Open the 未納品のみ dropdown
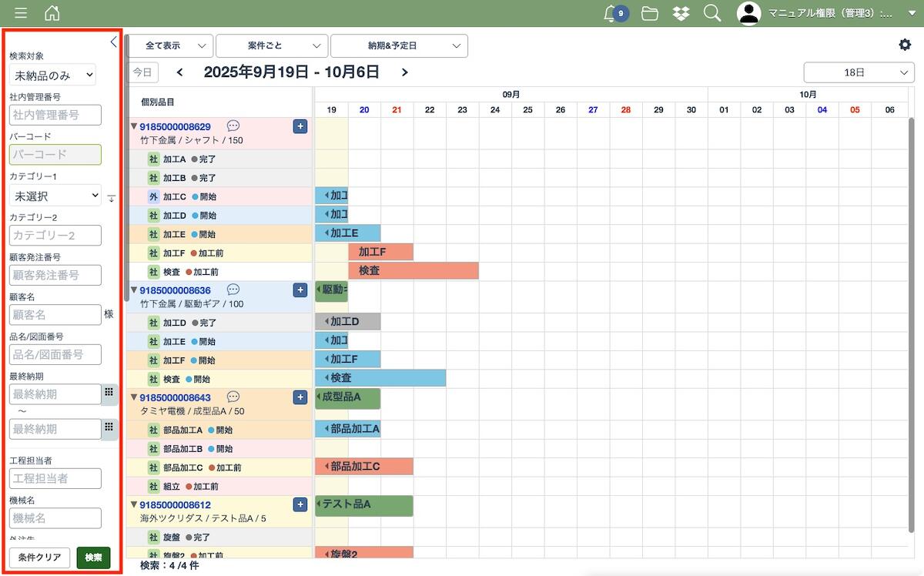The height and width of the screenshot is (576, 924). 53,75
